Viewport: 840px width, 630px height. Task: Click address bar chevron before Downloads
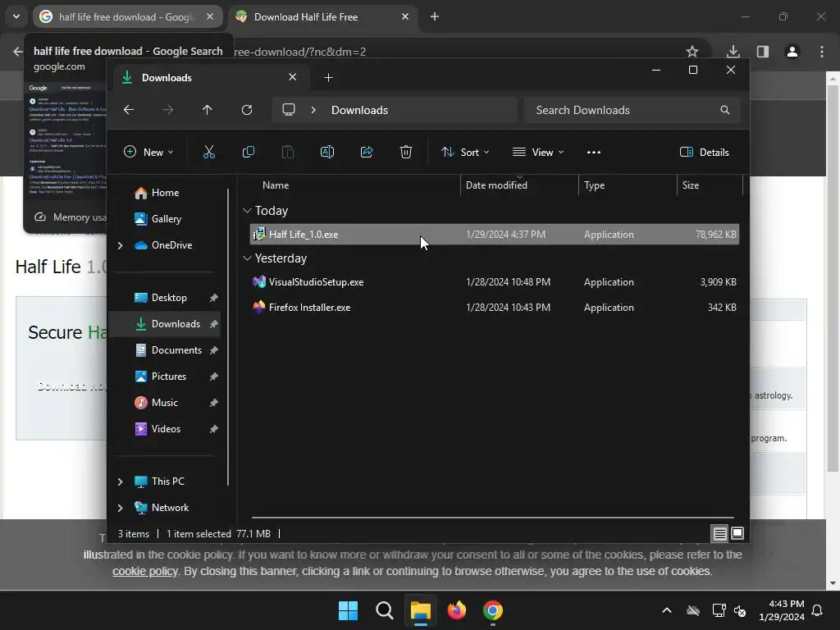[313, 110]
